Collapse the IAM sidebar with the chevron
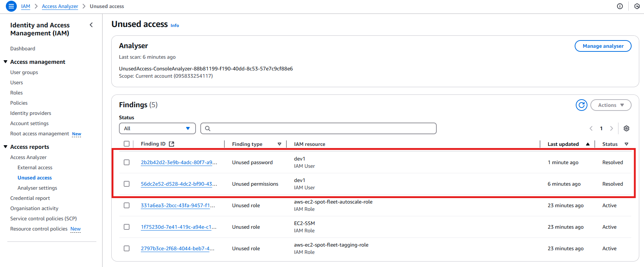This screenshot has height=267, width=644. point(91,25)
